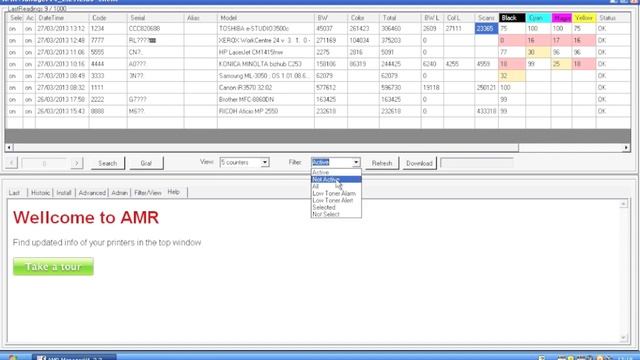Switch to the Last tab
Image resolution: width=640 pixels, height=360 pixels.
[x=14, y=193]
